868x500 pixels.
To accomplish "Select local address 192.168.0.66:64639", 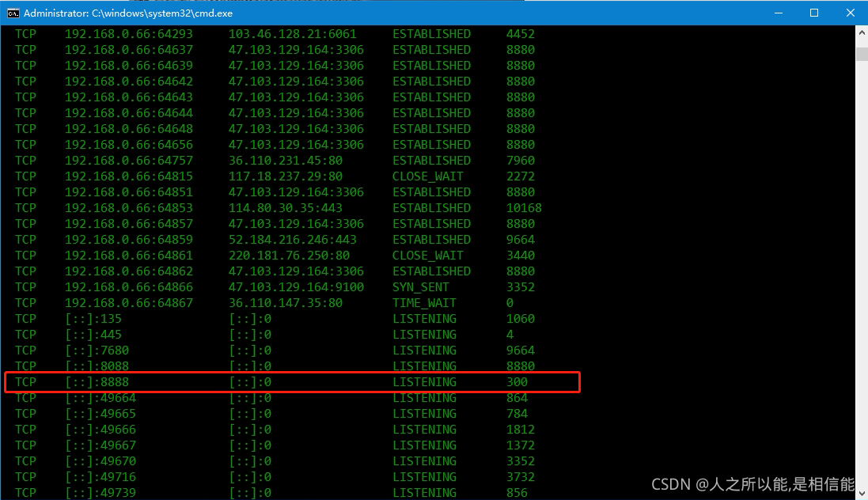I will [129, 66].
